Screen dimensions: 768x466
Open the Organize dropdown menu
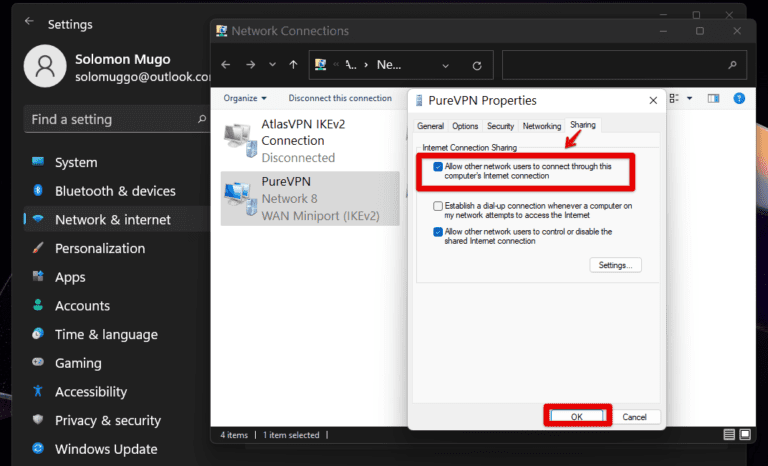pyautogui.click(x=245, y=98)
